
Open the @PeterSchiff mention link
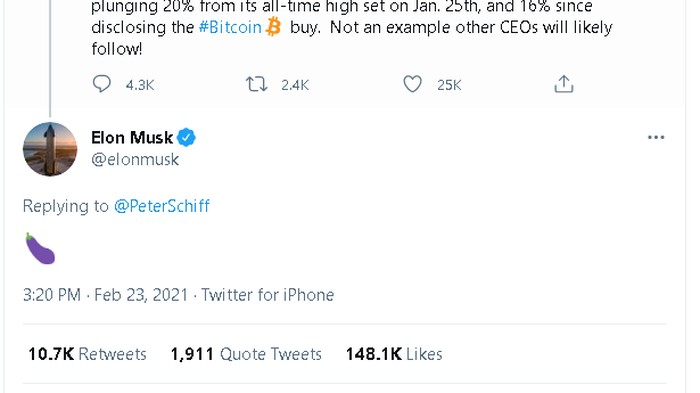coord(162,206)
